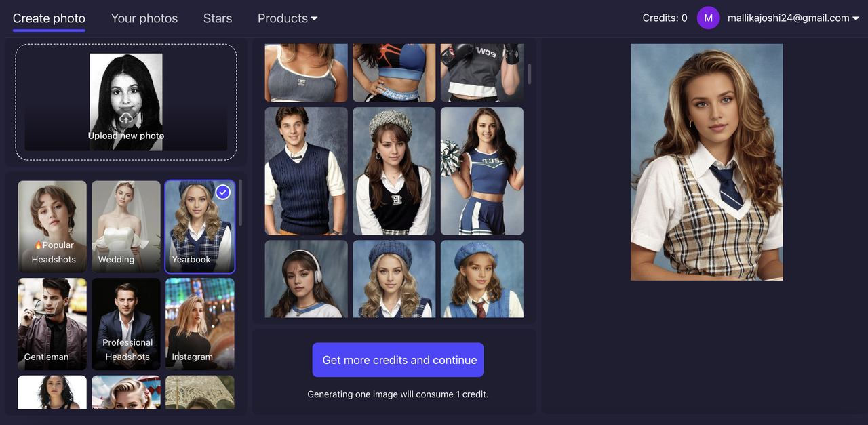Pick the girl with plaid beret template
Screen dimensions: 868x425
tap(394, 171)
